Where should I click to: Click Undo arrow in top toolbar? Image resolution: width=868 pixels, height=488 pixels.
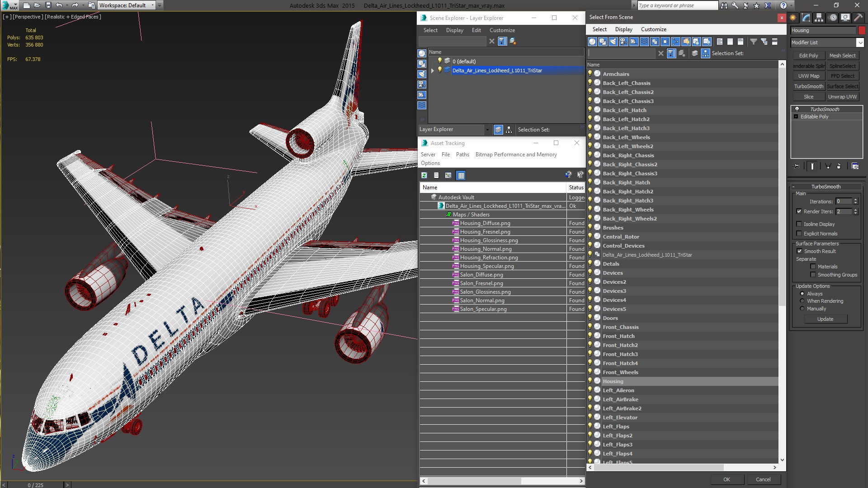[59, 5]
